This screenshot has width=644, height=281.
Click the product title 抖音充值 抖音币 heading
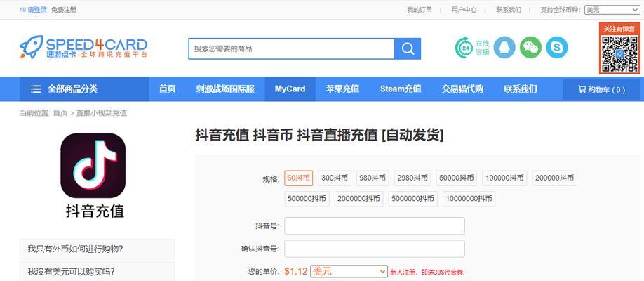(319, 136)
